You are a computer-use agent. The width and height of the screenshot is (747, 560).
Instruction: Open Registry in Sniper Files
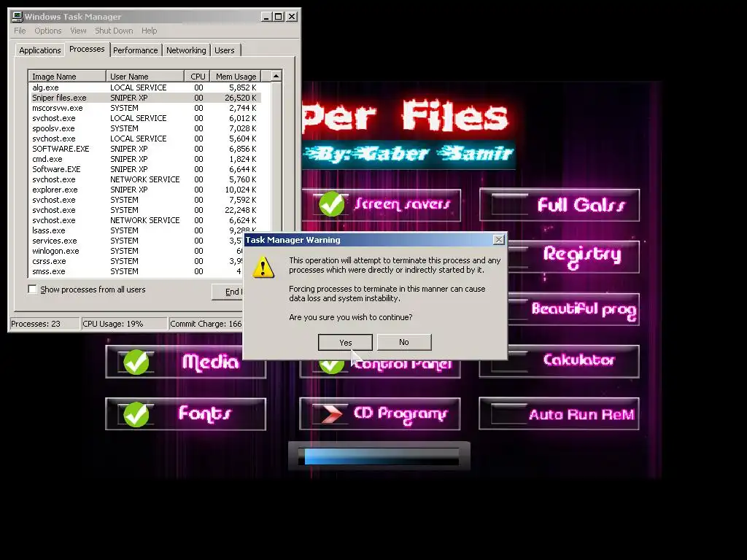click(573, 257)
